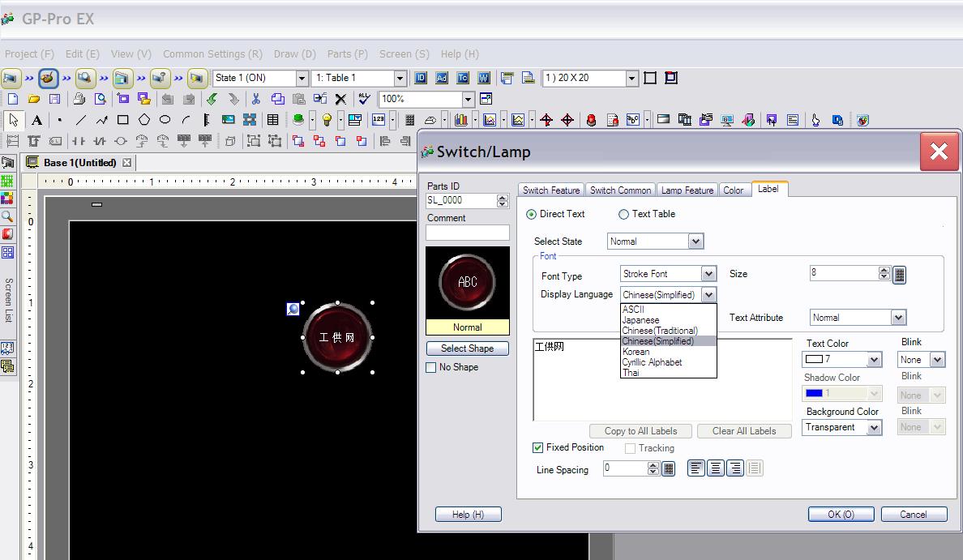Uncheck the Fixed Position checkbox

tap(538, 447)
